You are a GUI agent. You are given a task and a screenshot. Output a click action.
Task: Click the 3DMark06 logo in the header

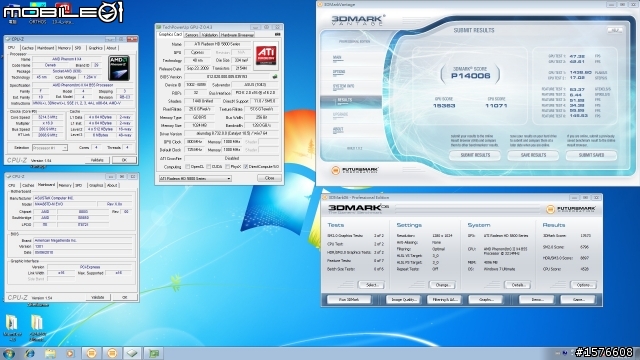click(359, 209)
